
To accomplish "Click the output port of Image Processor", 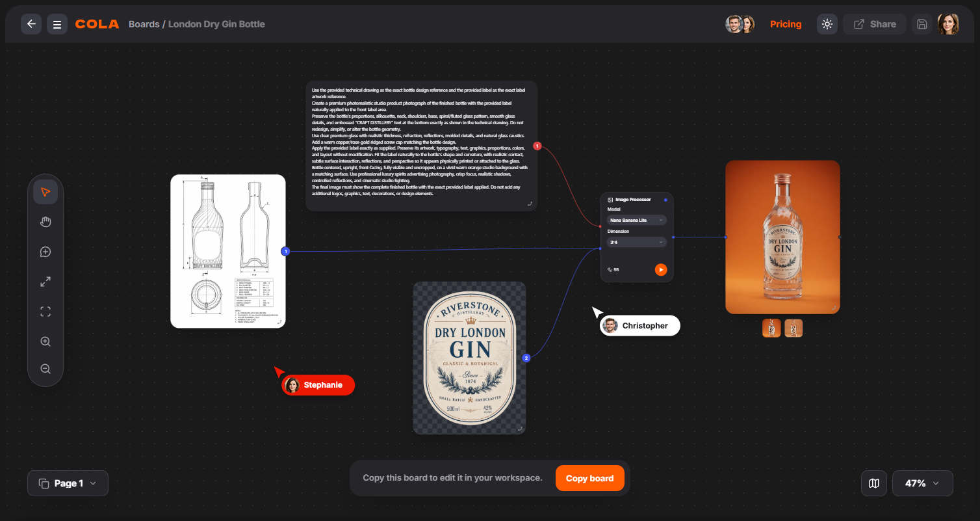I will click(x=673, y=237).
